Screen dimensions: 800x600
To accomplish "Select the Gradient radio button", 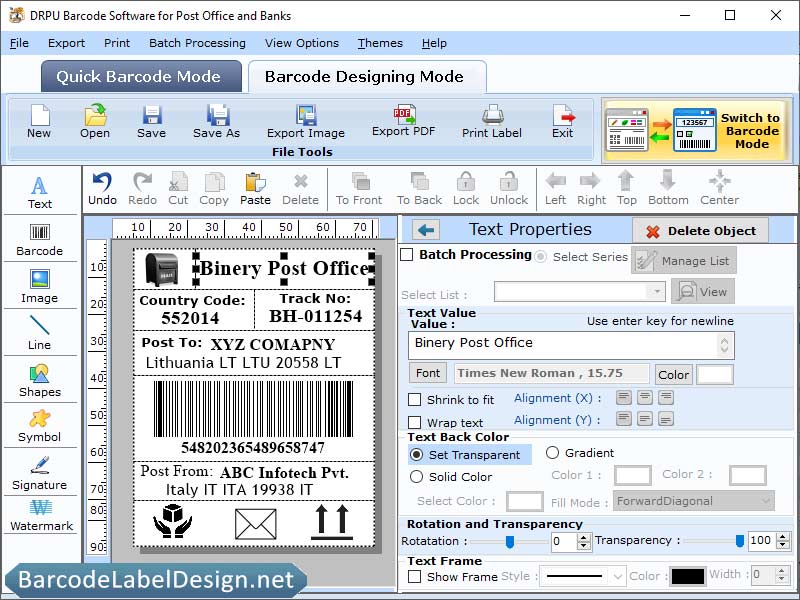I will pos(553,453).
